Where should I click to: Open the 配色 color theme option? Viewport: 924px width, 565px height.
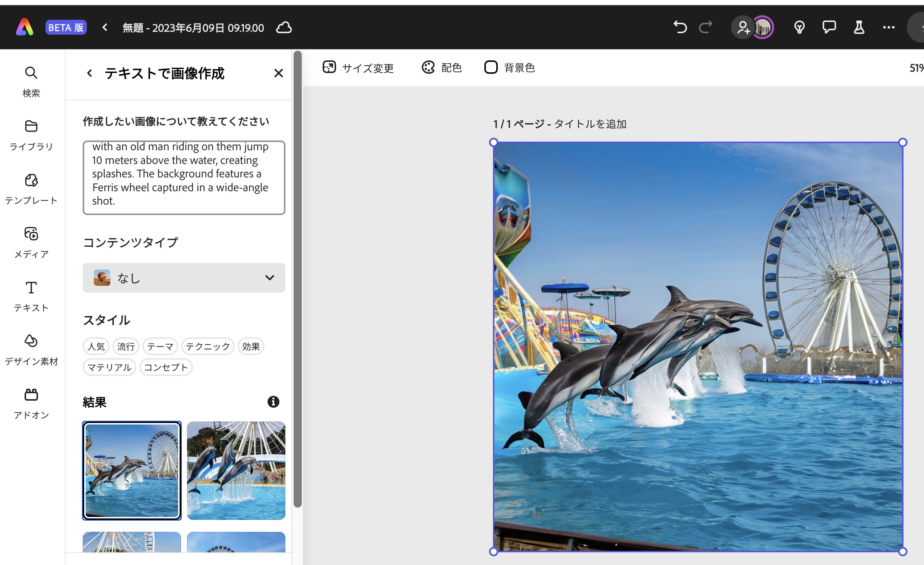tap(442, 67)
